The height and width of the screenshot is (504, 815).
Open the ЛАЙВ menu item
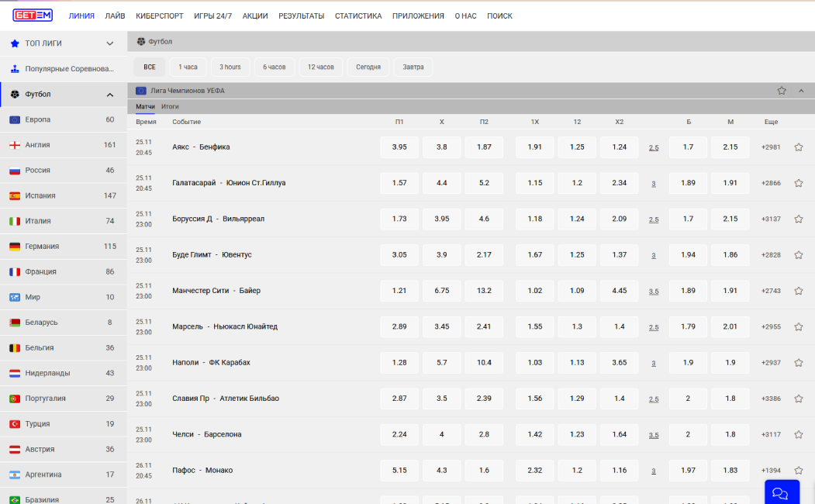pyautogui.click(x=115, y=16)
